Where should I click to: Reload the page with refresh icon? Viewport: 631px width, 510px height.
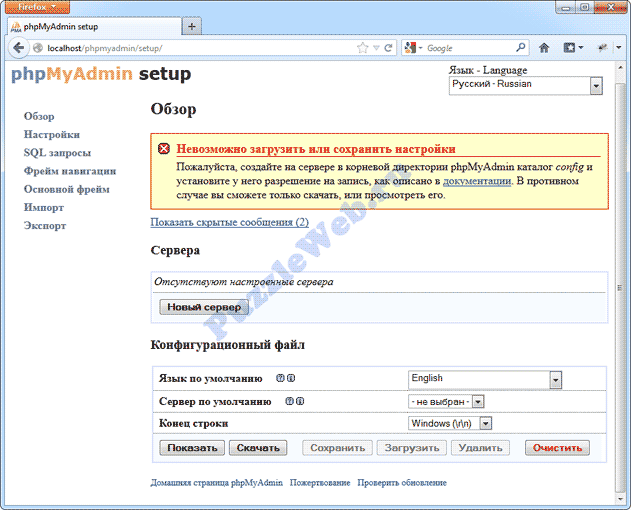click(x=388, y=48)
